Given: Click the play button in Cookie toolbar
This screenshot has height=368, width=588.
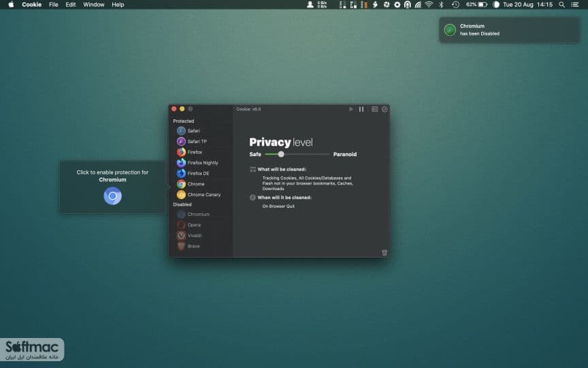Looking at the screenshot, I should click(x=351, y=109).
